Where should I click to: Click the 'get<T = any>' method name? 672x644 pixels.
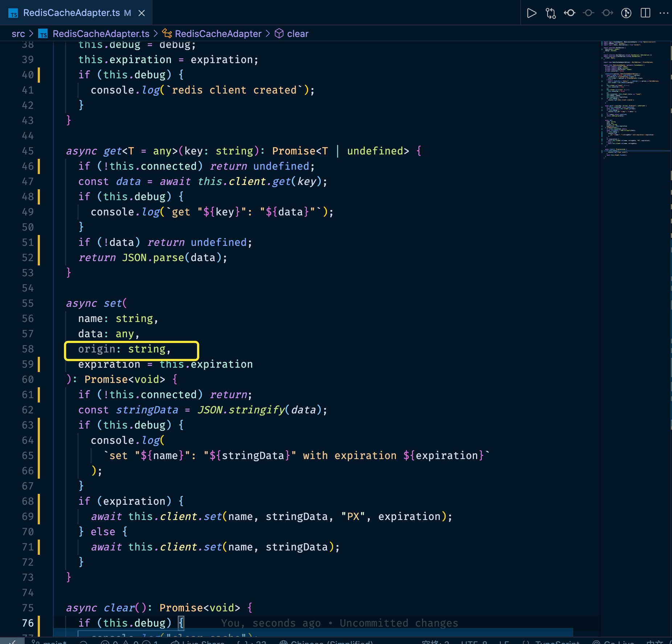coord(141,151)
